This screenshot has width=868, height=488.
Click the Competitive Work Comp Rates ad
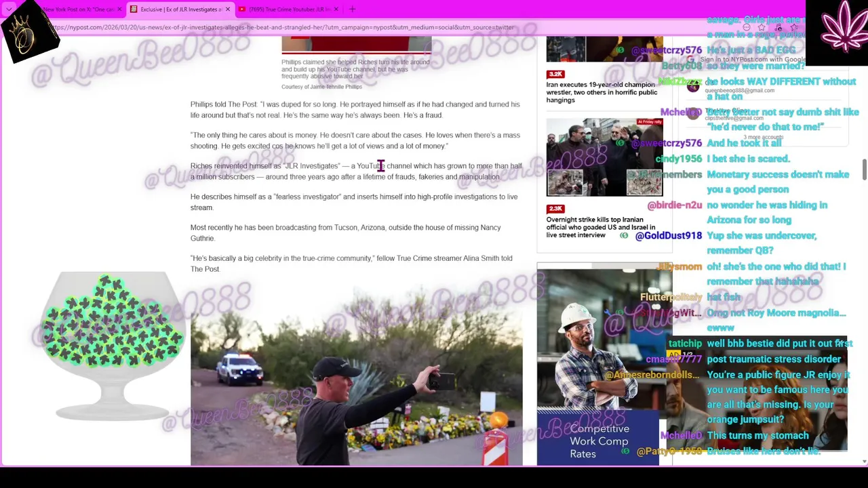coord(599,367)
